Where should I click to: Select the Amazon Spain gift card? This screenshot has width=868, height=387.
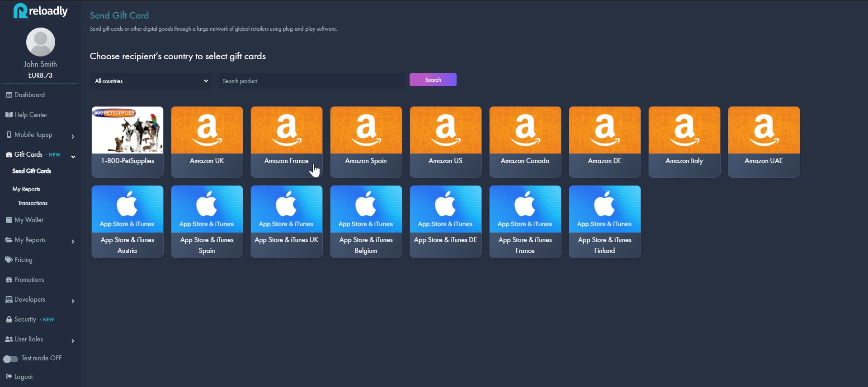(366, 142)
